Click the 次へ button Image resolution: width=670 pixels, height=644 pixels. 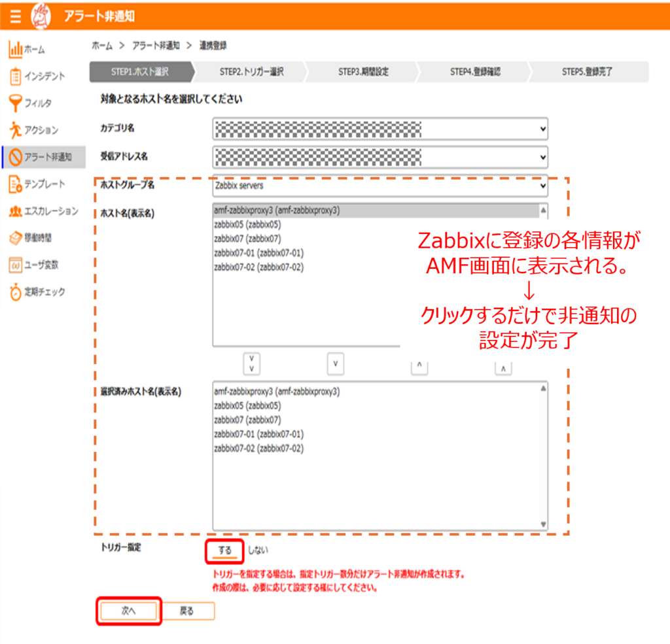tap(129, 611)
